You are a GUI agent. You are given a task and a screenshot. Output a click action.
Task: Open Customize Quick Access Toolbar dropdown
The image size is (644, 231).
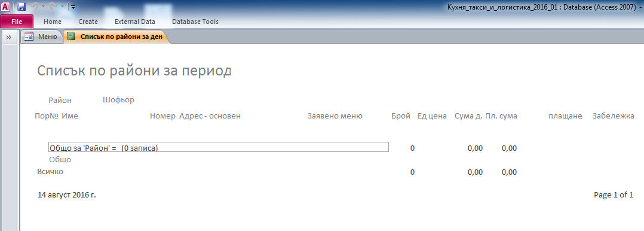coord(73,7)
